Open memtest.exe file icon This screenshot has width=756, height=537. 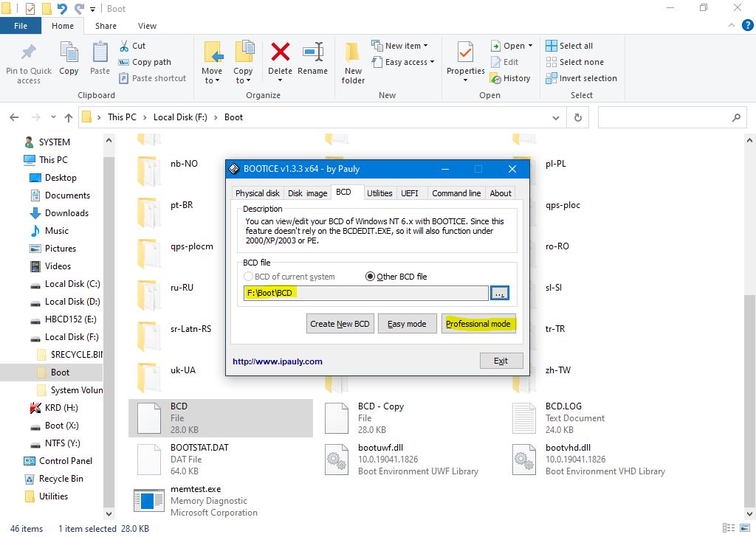click(149, 501)
